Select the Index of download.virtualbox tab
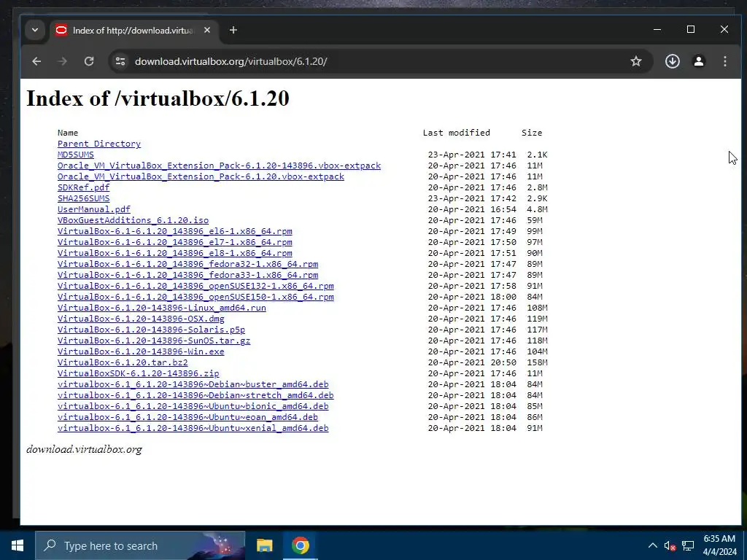The height and width of the screenshot is (560, 747). pos(133,31)
